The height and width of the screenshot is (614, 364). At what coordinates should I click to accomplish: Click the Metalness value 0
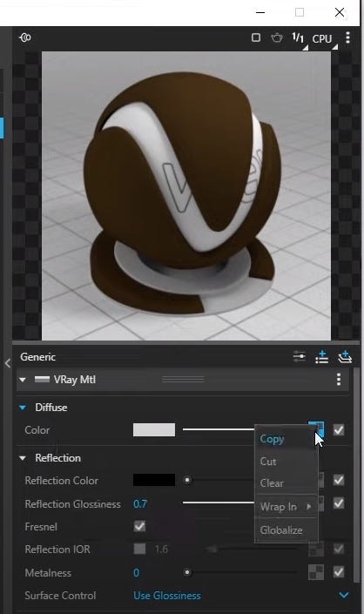(x=136, y=573)
